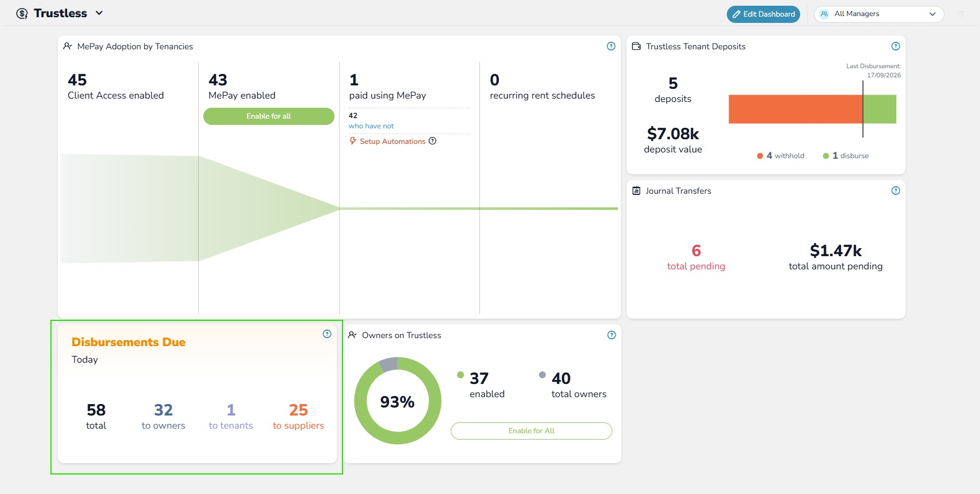Click the managers people icon in dropdown

point(824,14)
